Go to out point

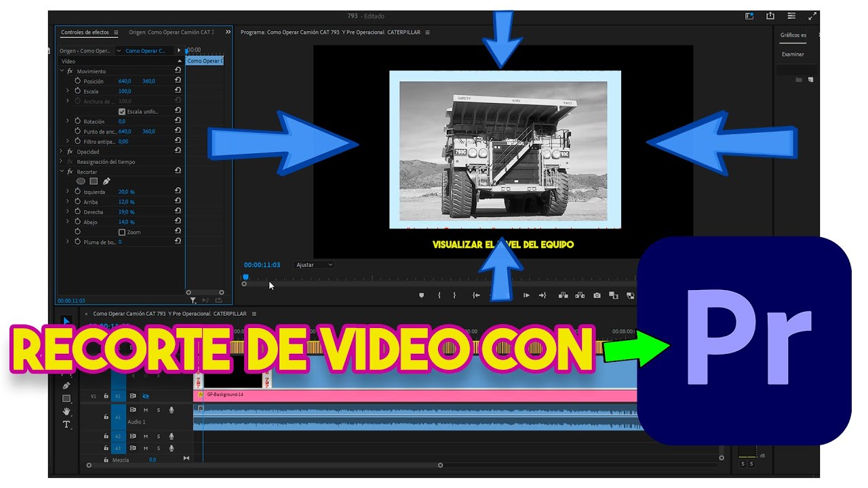tap(542, 296)
